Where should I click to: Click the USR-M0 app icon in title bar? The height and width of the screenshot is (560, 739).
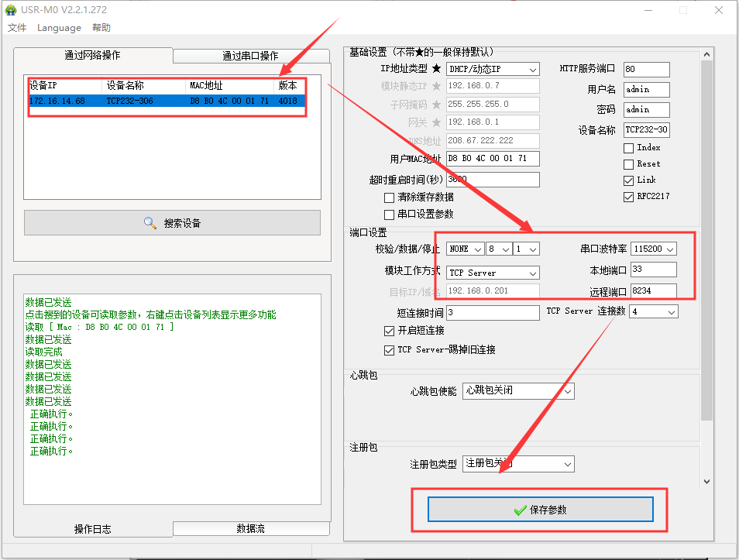point(10,10)
